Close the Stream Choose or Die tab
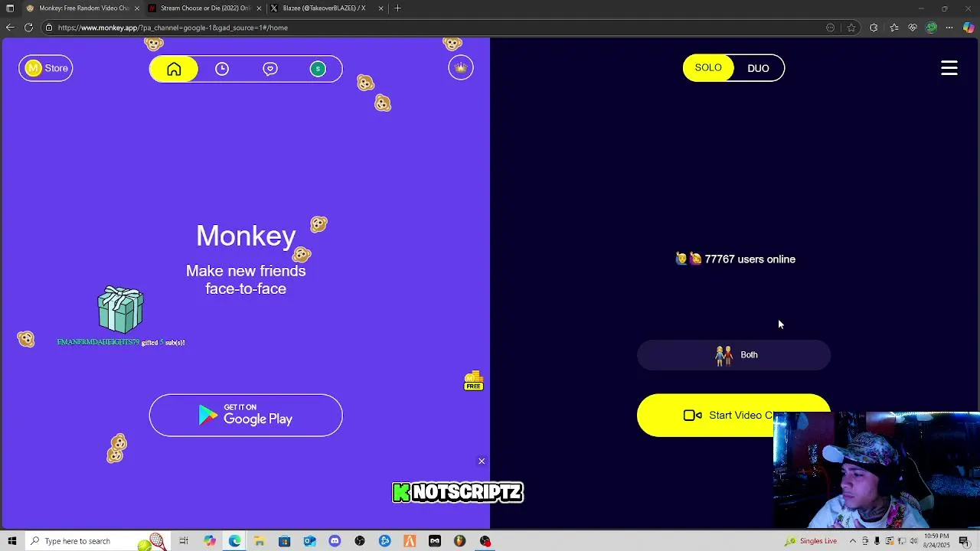The width and height of the screenshot is (980, 551). (x=259, y=8)
